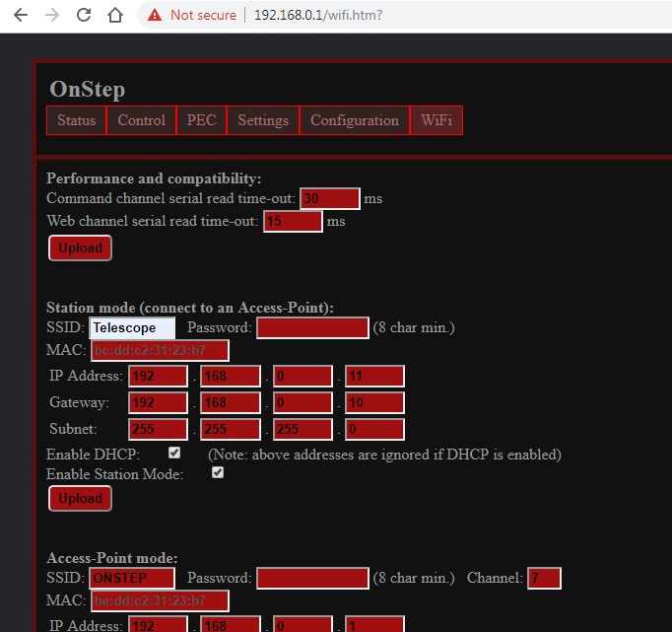Open the Status tab
This screenshot has height=632, width=672.
76,120
